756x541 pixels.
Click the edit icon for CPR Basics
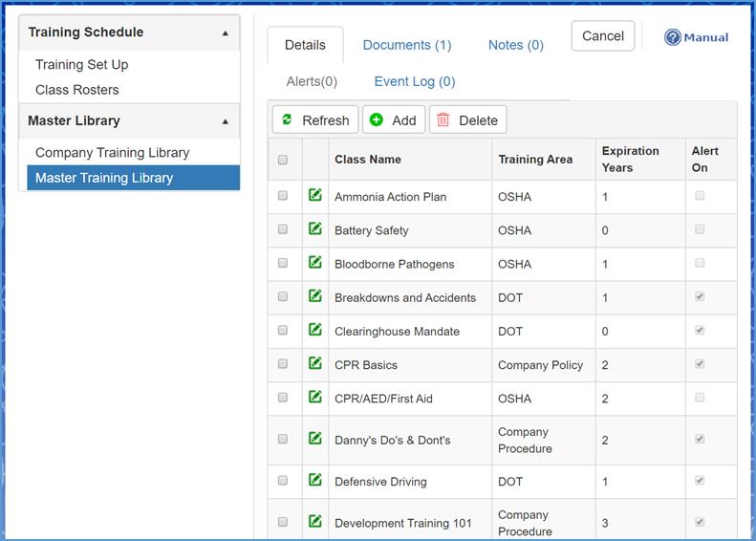click(314, 363)
